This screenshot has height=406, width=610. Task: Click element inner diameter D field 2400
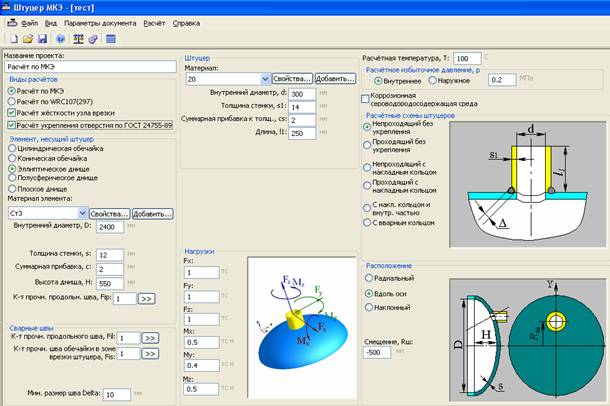click(x=110, y=227)
